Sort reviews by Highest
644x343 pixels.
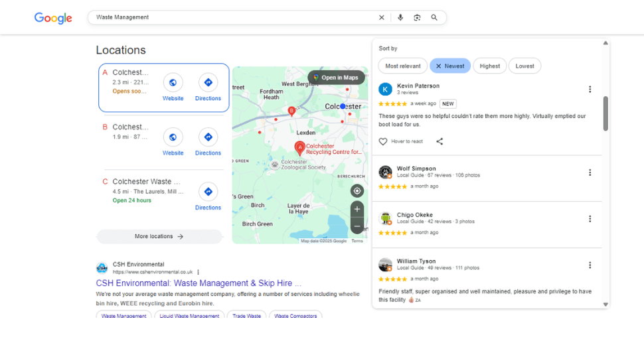click(x=489, y=66)
